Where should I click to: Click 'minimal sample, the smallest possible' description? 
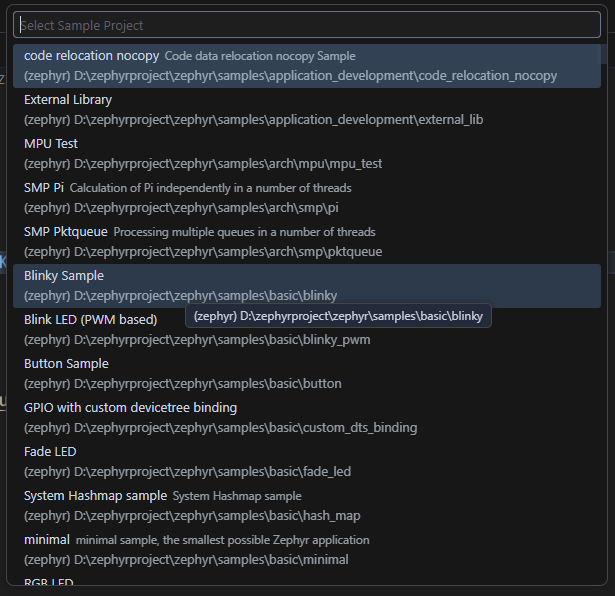pos(222,540)
